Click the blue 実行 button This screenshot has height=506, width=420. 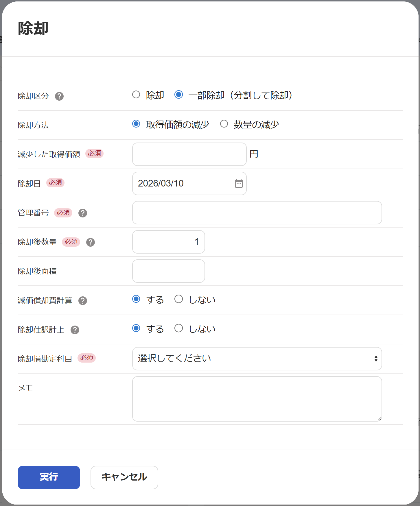point(49,477)
